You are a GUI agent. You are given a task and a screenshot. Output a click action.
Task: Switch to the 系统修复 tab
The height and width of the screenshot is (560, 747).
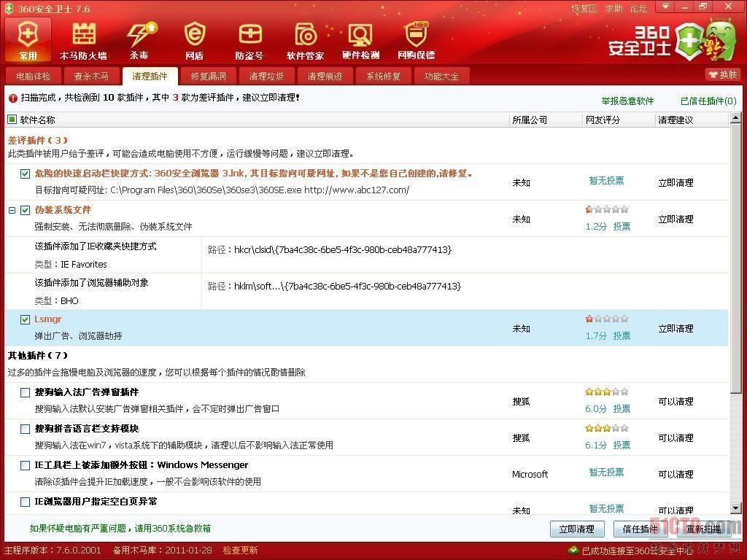383,76
